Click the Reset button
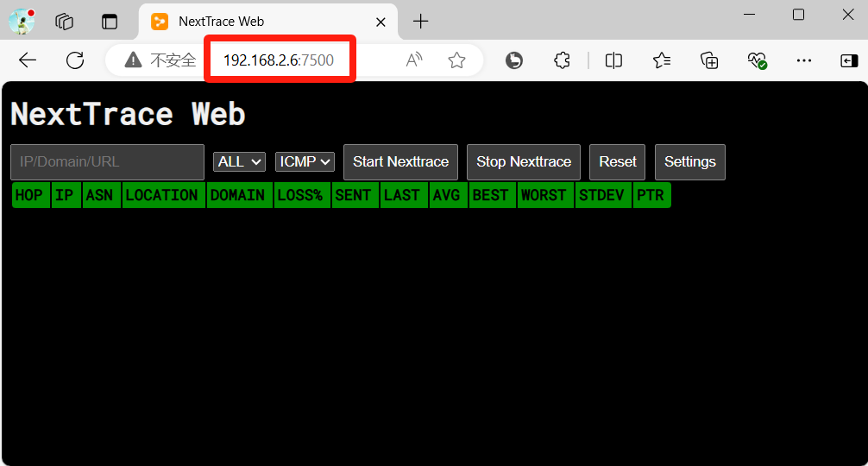The image size is (868, 466). tap(617, 162)
